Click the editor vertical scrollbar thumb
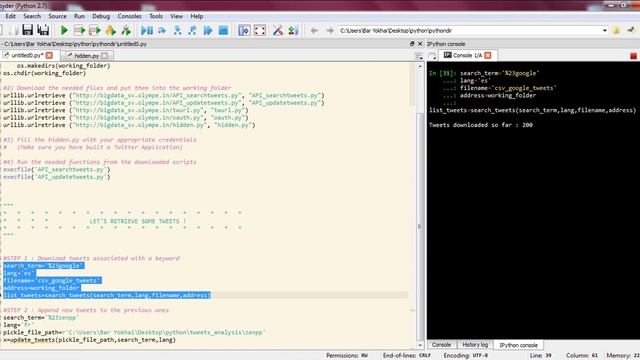The image size is (640, 360). [420, 227]
